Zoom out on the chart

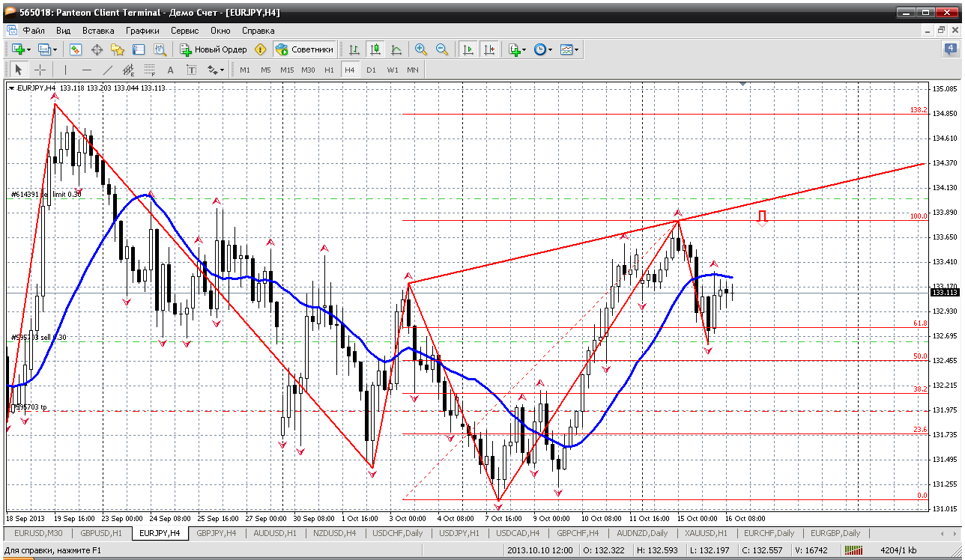point(442,49)
